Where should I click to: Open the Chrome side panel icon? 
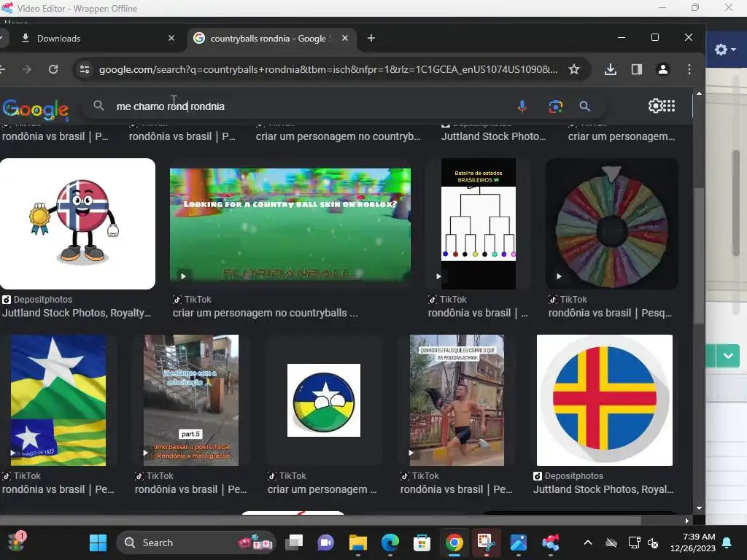point(636,69)
